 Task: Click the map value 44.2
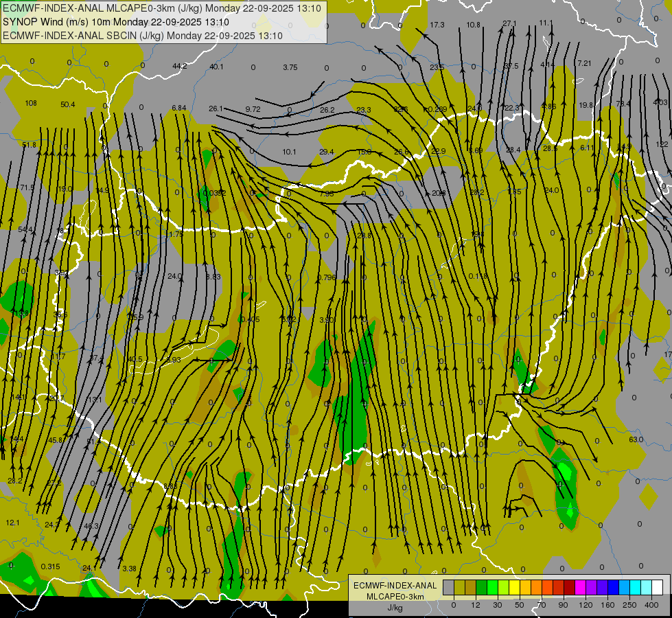(x=180, y=66)
